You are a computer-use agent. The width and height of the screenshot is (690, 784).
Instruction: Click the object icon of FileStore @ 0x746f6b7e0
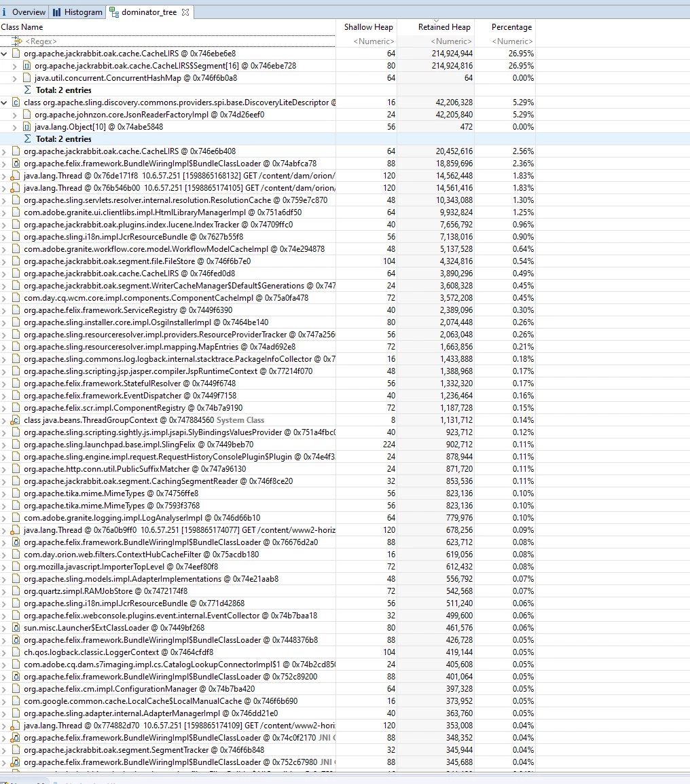click(x=16, y=261)
